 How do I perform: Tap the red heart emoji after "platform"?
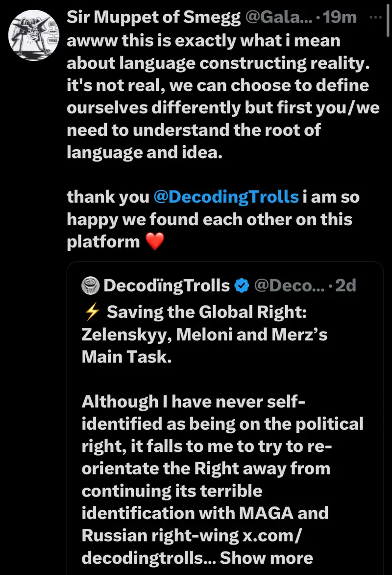coord(154,242)
